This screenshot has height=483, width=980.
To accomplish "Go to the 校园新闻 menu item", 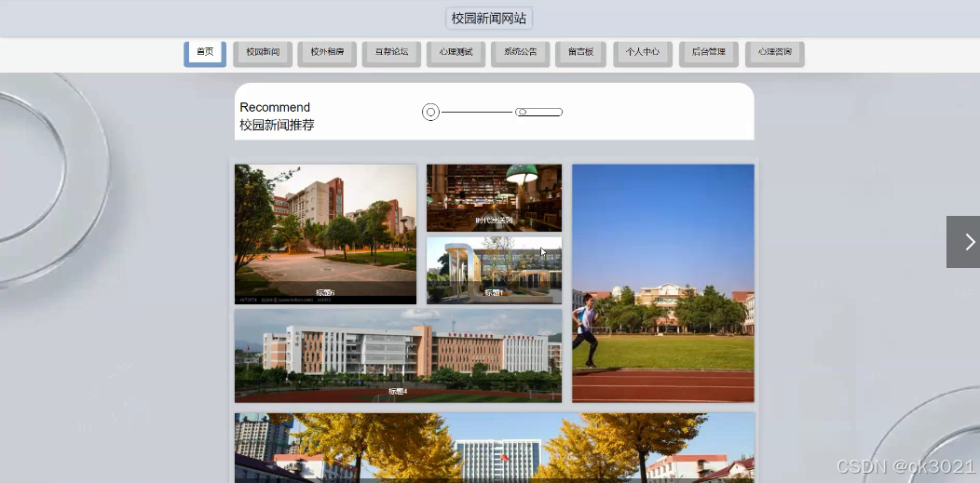I will (x=263, y=53).
